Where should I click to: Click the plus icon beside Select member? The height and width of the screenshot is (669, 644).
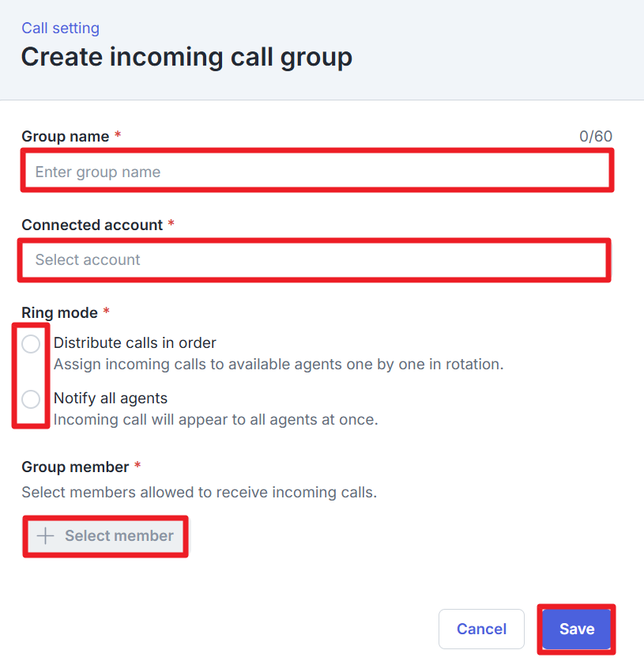click(x=46, y=536)
